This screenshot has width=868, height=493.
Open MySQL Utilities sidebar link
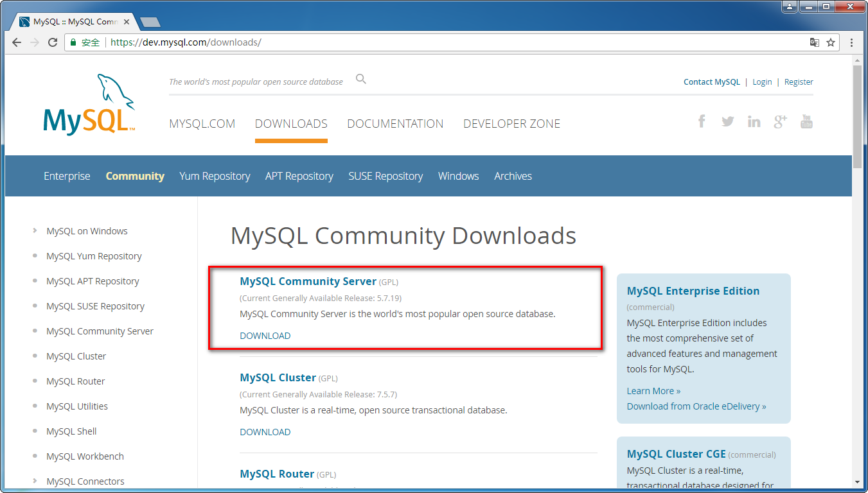tap(77, 406)
